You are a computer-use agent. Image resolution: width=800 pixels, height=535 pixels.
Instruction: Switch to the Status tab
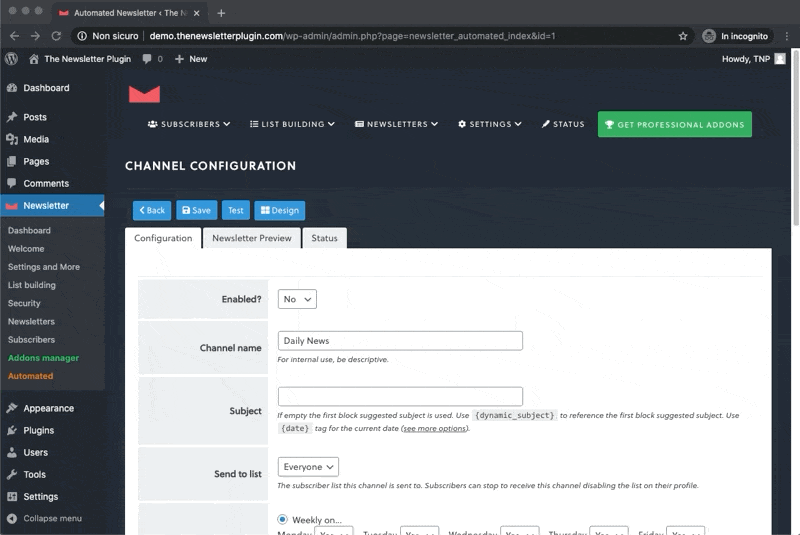(x=324, y=238)
